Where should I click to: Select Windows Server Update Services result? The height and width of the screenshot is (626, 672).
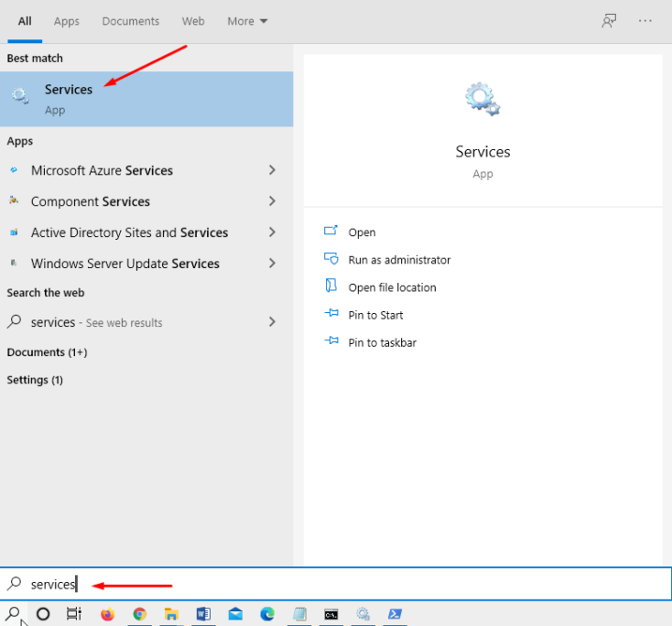(x=146, y=263)
